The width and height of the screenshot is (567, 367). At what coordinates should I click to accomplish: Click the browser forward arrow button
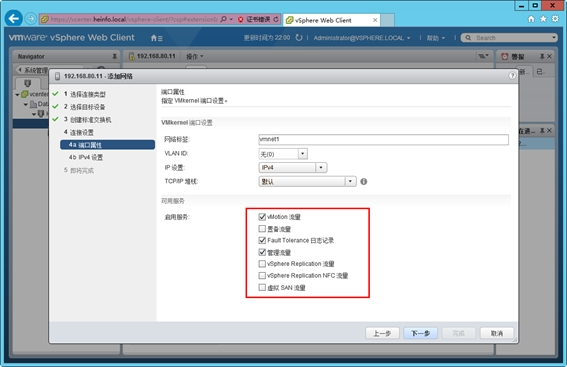click(x=31, y=19)
